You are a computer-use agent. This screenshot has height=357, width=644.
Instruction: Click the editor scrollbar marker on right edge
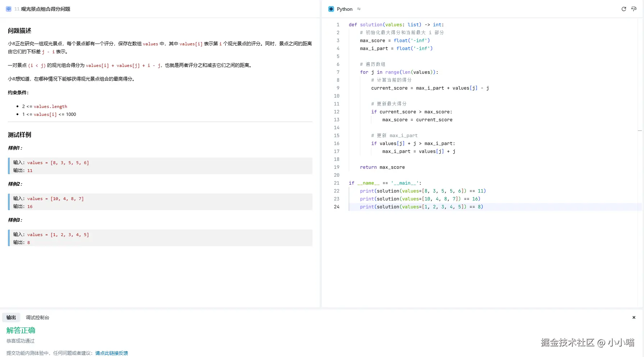640,131
